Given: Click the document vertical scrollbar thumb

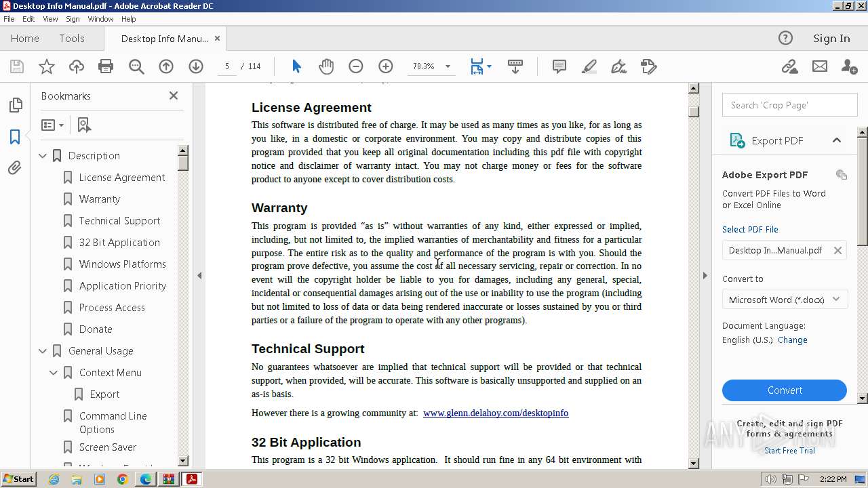Looking at the screenshot, I should pos(693,111).
